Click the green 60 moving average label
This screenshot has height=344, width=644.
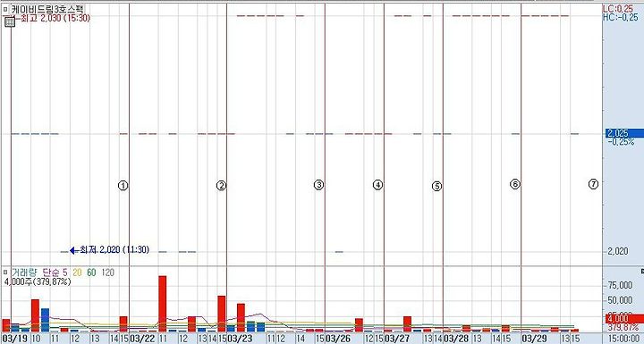tap(91, 273)
